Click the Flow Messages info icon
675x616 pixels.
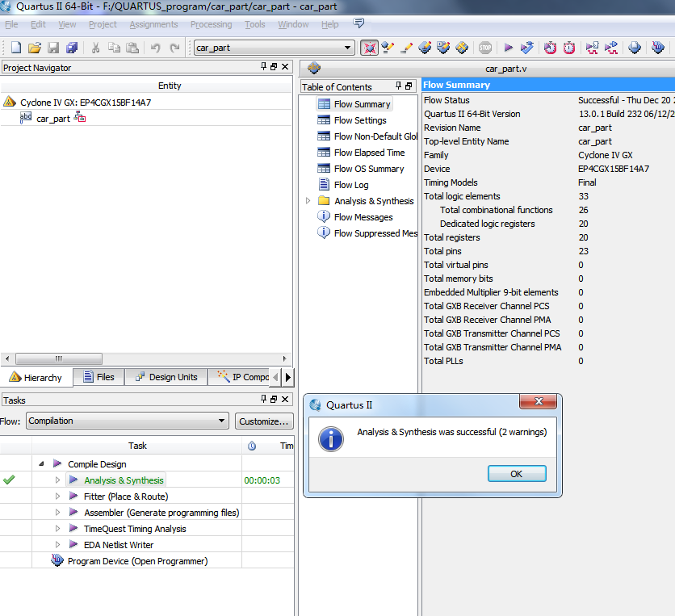[324, 217]
